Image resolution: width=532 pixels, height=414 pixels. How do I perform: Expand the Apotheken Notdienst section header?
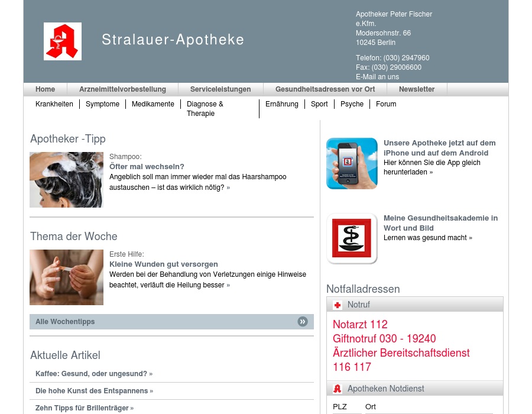coord(414,389)
